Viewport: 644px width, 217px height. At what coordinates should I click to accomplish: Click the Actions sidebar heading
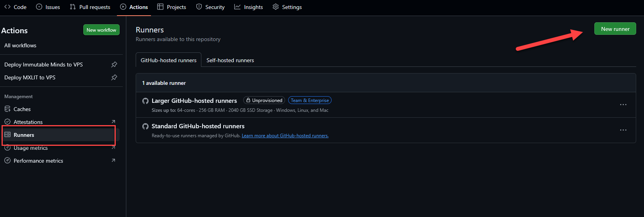14,30
